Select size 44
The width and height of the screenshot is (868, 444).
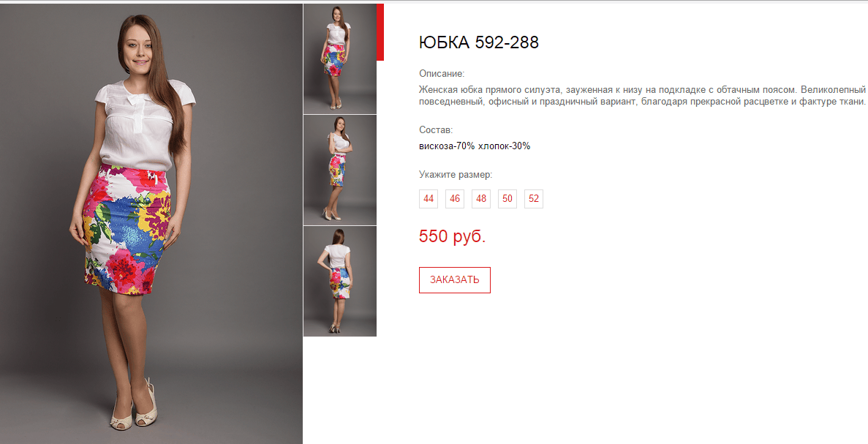429,199
